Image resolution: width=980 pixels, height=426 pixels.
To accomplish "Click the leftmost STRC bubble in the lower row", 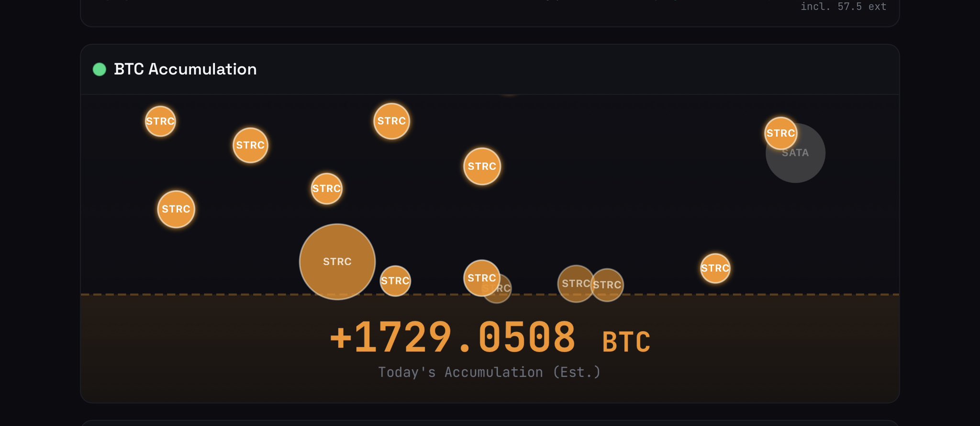I will 176,209.
